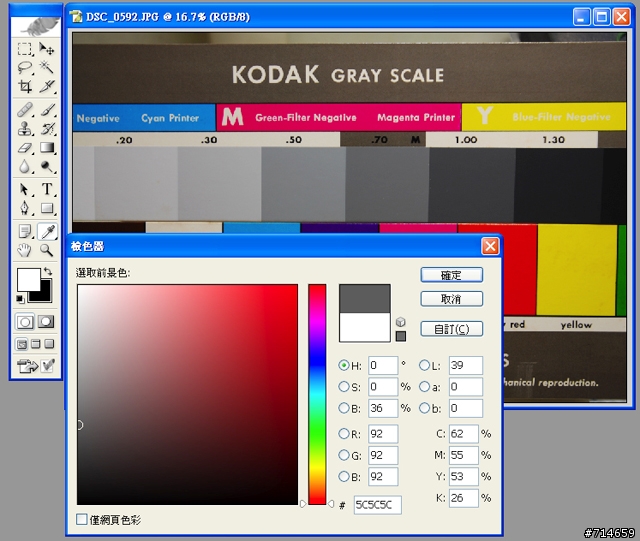640x541 pixels.
Task: Select the Hand tool
Action: tap(25, 250)
